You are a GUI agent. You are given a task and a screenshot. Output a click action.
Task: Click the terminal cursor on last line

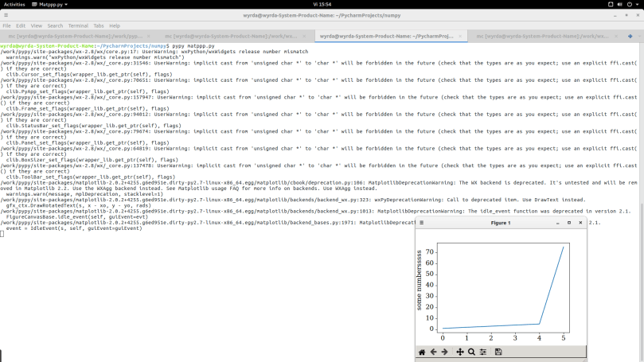tap(2, 234)
